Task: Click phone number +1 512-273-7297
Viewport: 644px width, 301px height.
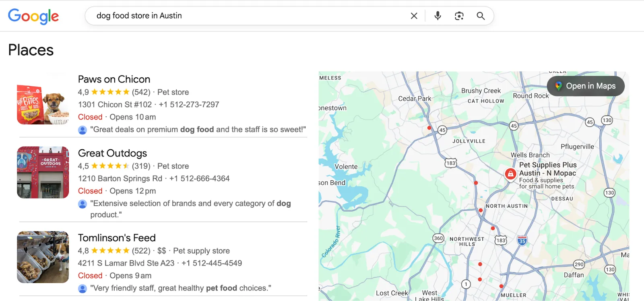Action: pyautogui.click(x=189, y=105)
